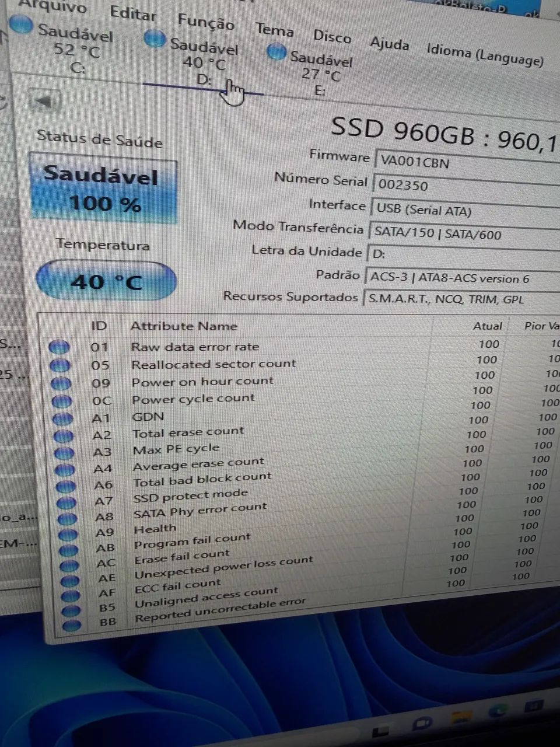The height and width of the screenshot is (747, 560).
Task: Click status orb for Total erase count
Action: click(x=64, y=436)
